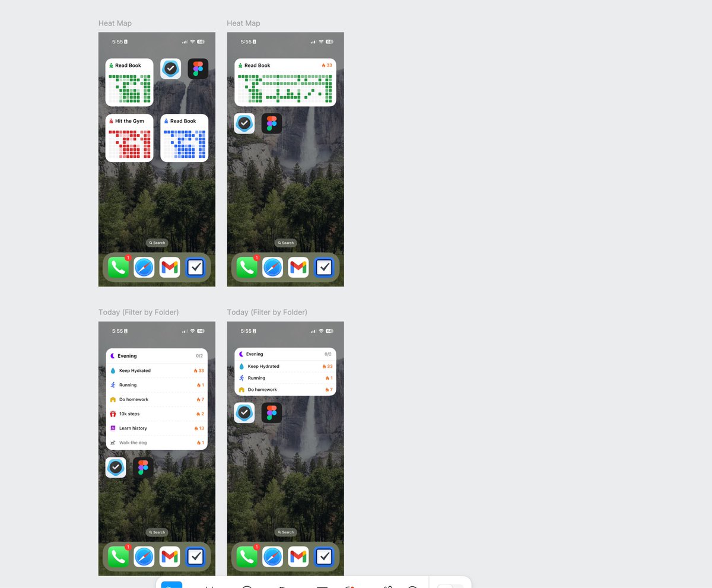Select Do homework row in the six-habit Today widget
This screenshot has width=712, height=588.
157,399
